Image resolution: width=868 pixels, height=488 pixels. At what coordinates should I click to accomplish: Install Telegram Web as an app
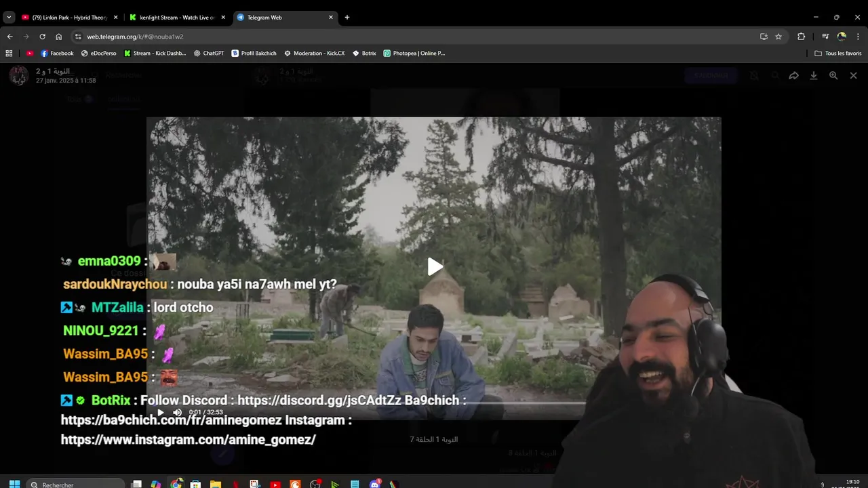pyautogui.click(x=764, y=37)
